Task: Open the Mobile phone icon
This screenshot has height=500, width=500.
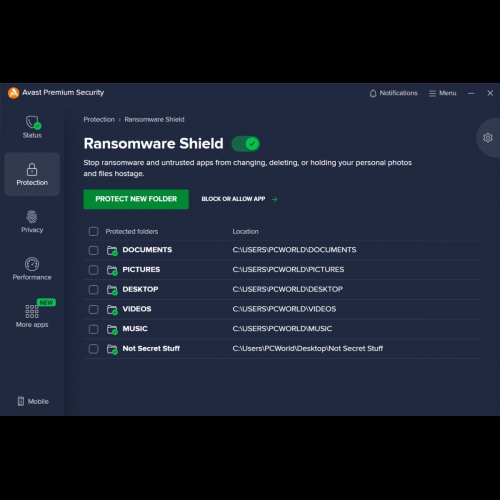Action: point(21,401)
